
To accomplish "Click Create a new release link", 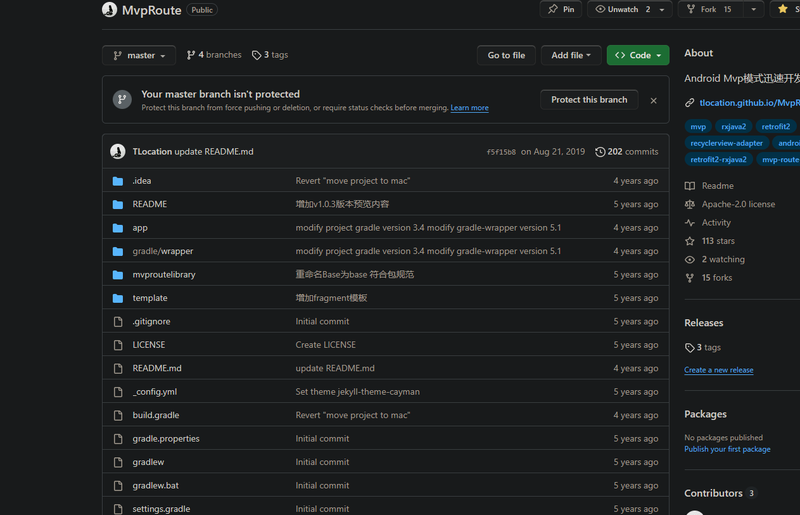I will pos(718,370).
